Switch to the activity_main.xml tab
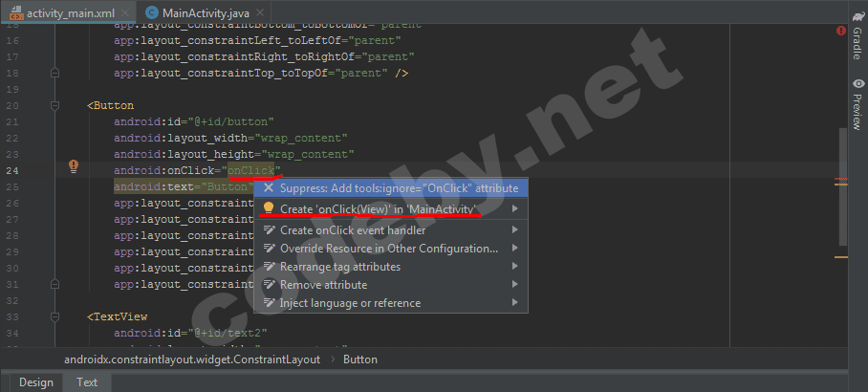 coord(68,12)
